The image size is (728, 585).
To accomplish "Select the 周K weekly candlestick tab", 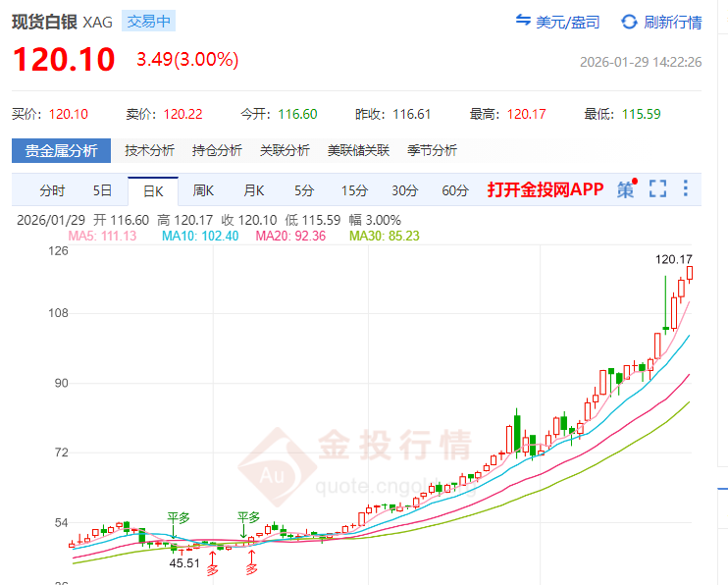I will point(203,190).
